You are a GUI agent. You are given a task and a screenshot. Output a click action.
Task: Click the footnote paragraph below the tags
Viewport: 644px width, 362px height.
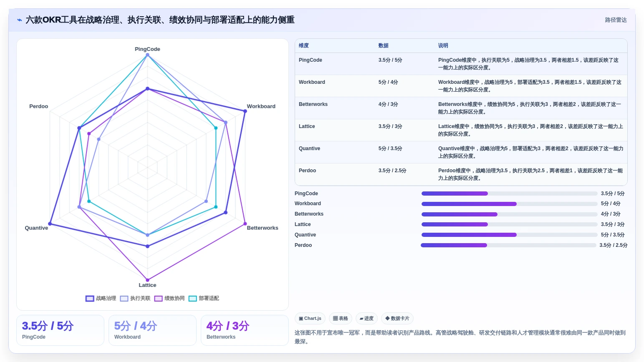click(x=460, y=337)
